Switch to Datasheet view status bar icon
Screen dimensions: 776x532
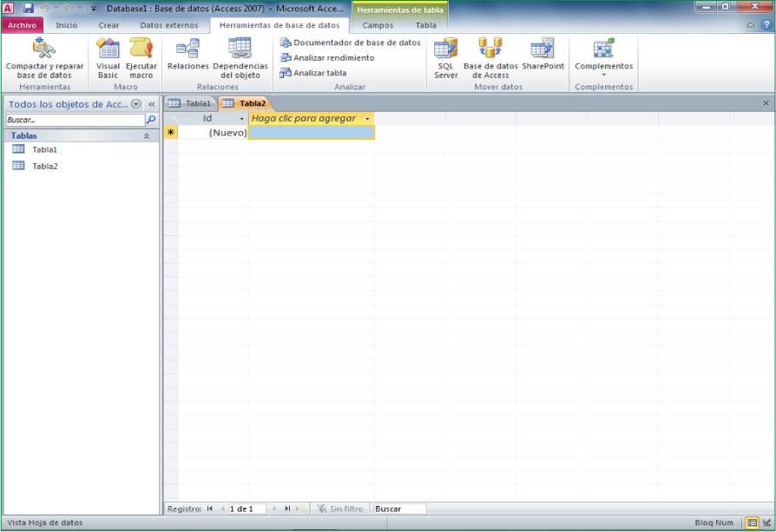(753, 522)
